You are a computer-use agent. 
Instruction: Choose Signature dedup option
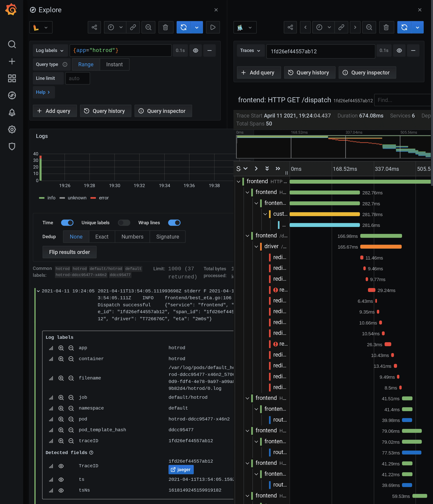pyautogui.click(x=167, y=237)
